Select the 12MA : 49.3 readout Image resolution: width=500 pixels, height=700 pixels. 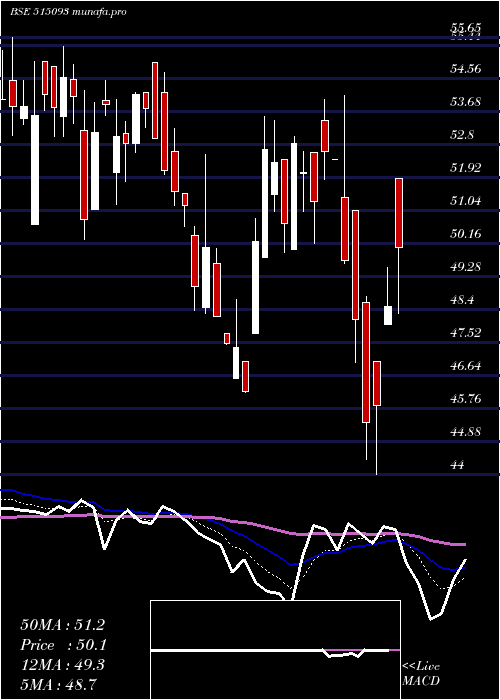[x=62, y=665]
